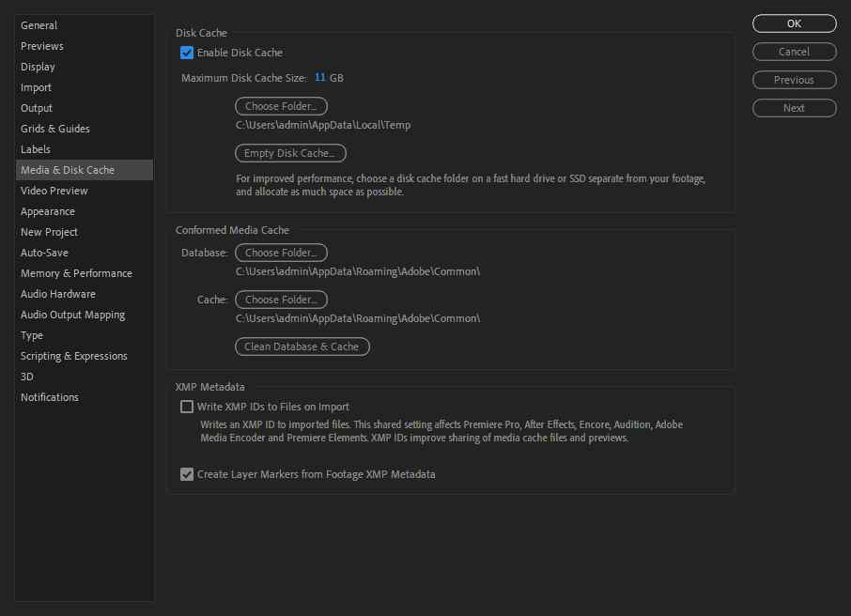Cancel the preferences dialog
Image resolution: width=851 pixels, height=616 pixels.
click(794, 52)
